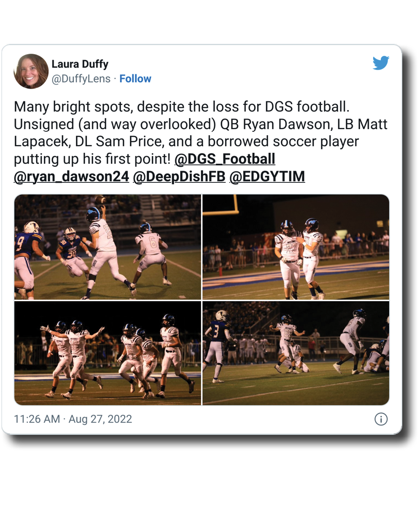The width and height of the screenshot is (420, 518).
Task: Open the @EDGYTIM mention link
Action: point(267,176)
